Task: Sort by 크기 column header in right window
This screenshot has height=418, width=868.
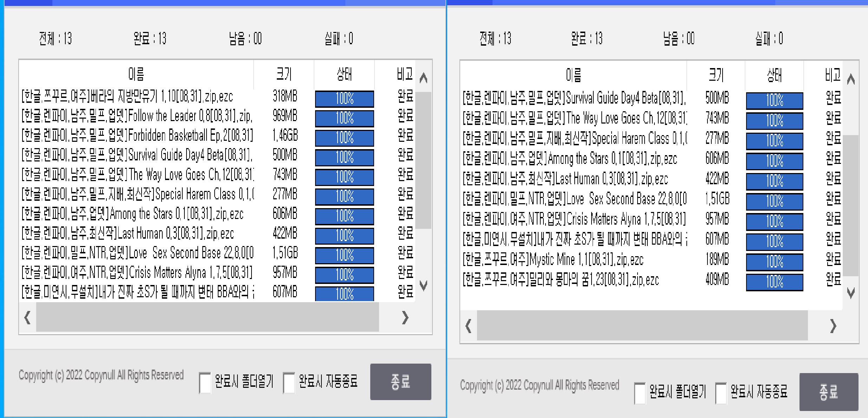Action: 716,75
